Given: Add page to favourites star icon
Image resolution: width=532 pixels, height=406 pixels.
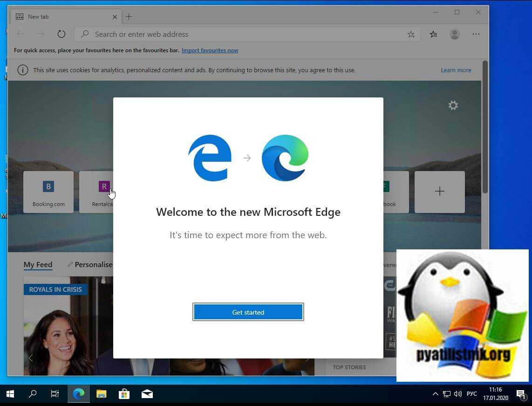Looking at the screenshot, I should [x=411, y=34].
